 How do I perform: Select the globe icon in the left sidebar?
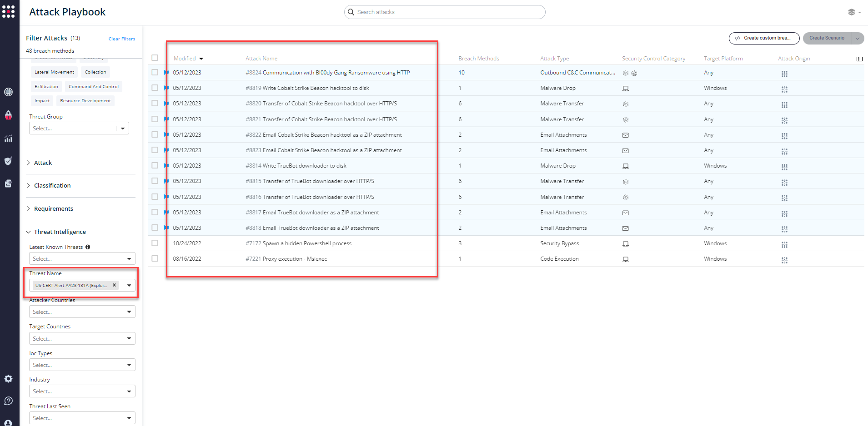point(9,92)
